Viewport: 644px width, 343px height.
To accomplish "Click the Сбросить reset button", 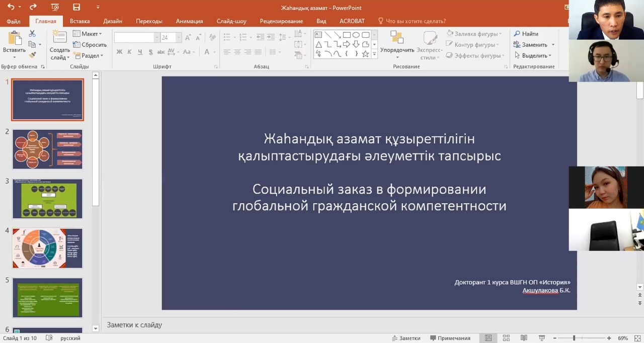I will (x=90, y=45).
